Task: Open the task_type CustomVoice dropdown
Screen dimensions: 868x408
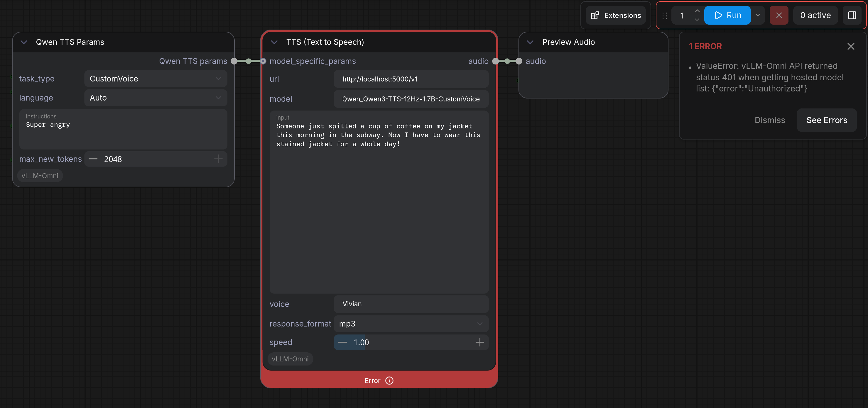Action: [155, 79]
